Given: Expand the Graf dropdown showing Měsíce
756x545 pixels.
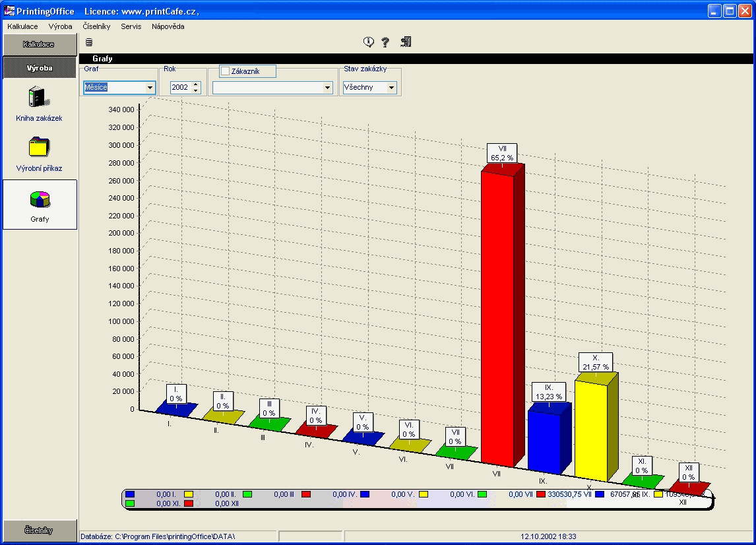Looking at the screenshot, I should [x=150, y=87].
